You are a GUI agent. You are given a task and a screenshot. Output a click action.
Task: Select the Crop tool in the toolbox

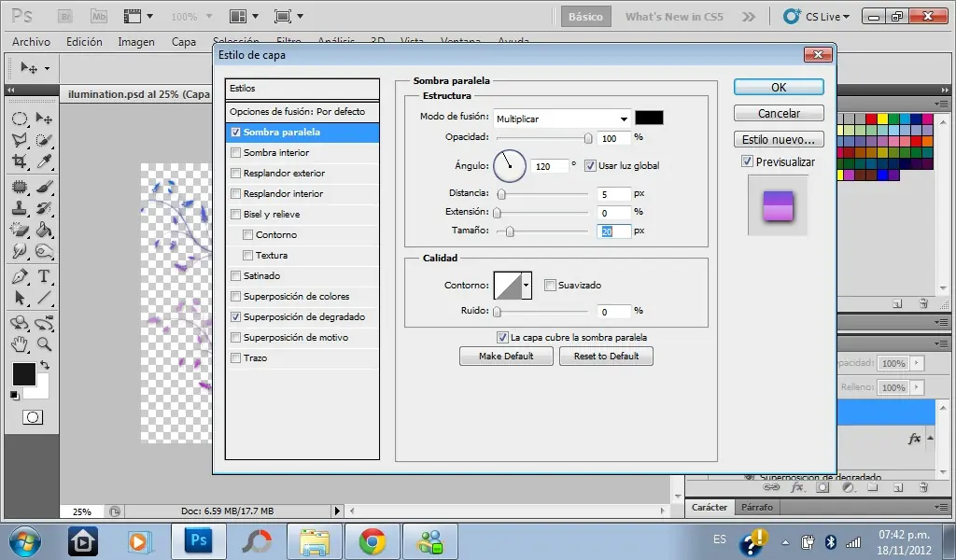click(19, 161)
